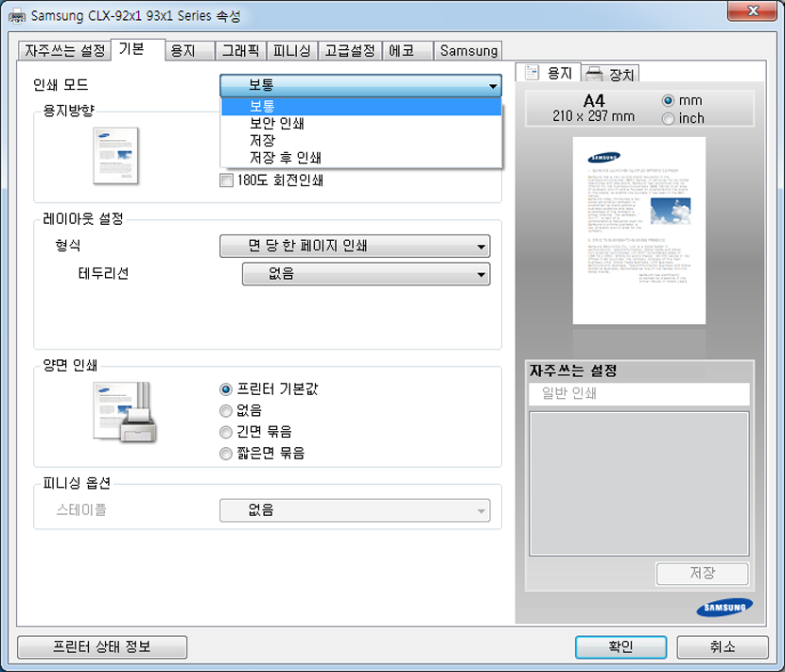Expand the 테두리선 border dropdown
This screenshot has width=785, height=672.
tap(365, 274)
